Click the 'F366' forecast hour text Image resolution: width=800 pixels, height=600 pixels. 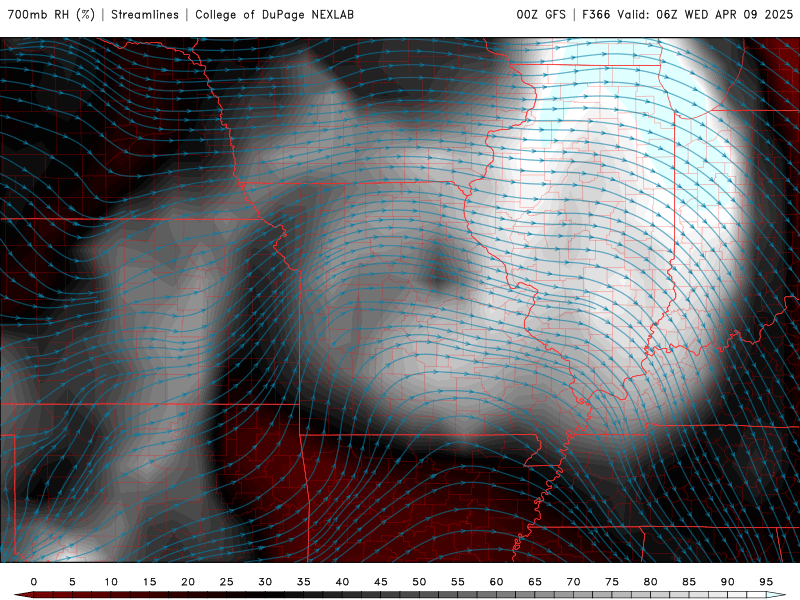coord(596,14)
